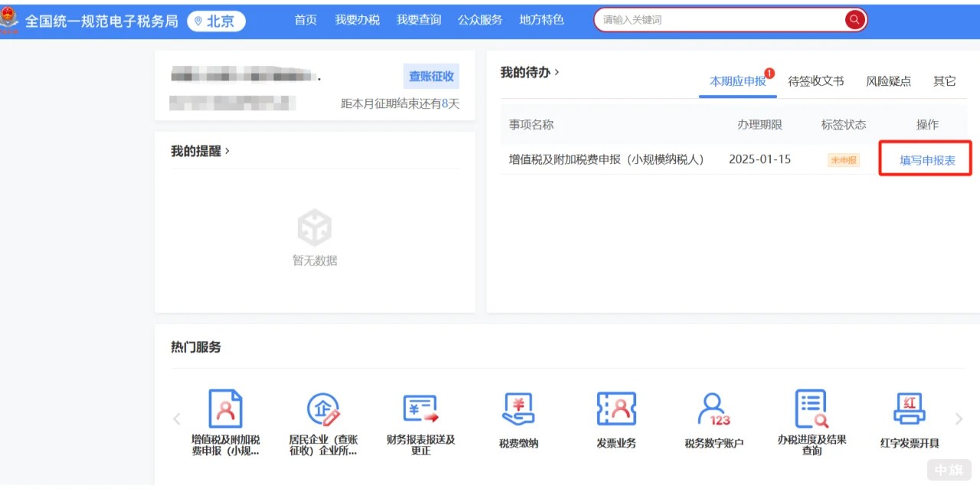
Task: Open the 我的待办 details link
Action: [x=526, y=72]
